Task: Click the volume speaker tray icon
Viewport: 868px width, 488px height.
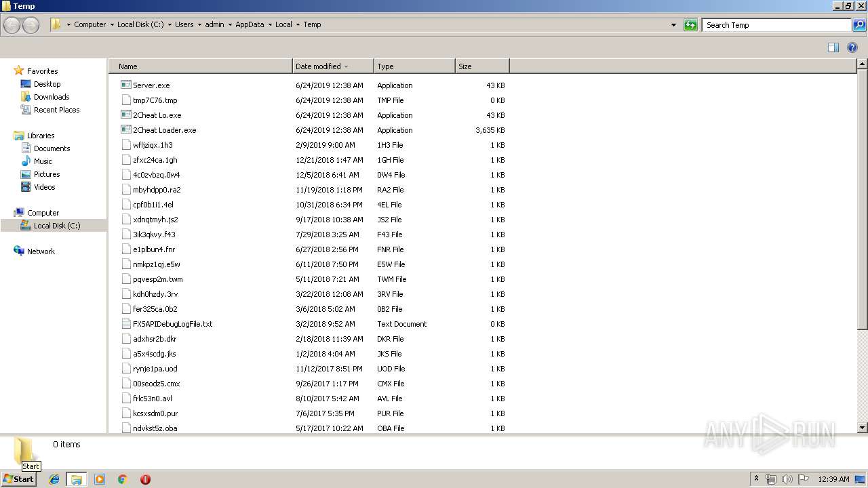Action: point(787,479)
